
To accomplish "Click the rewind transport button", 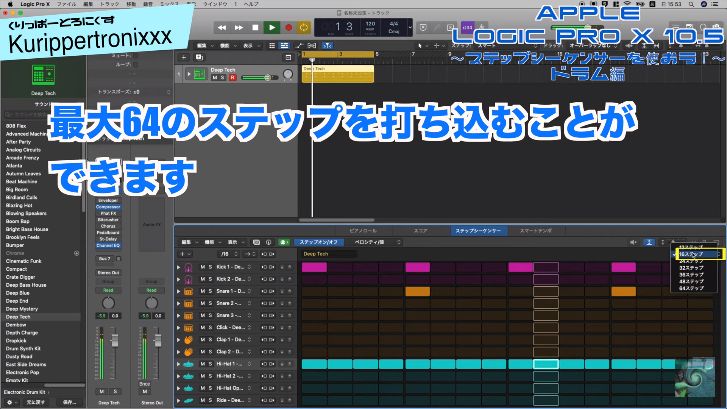I will point(222,27).
